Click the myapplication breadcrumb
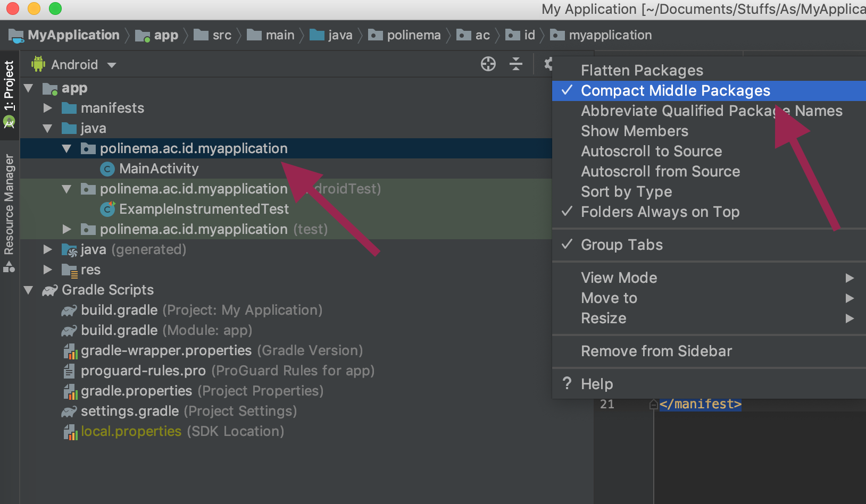This screenshot has width=866, height=504. click(601, 36)
